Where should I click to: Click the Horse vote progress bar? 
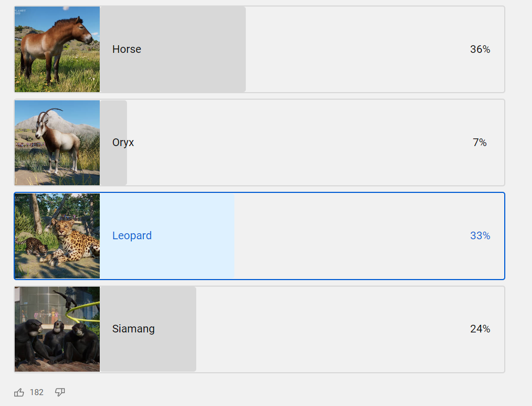(x=173, y=49)
